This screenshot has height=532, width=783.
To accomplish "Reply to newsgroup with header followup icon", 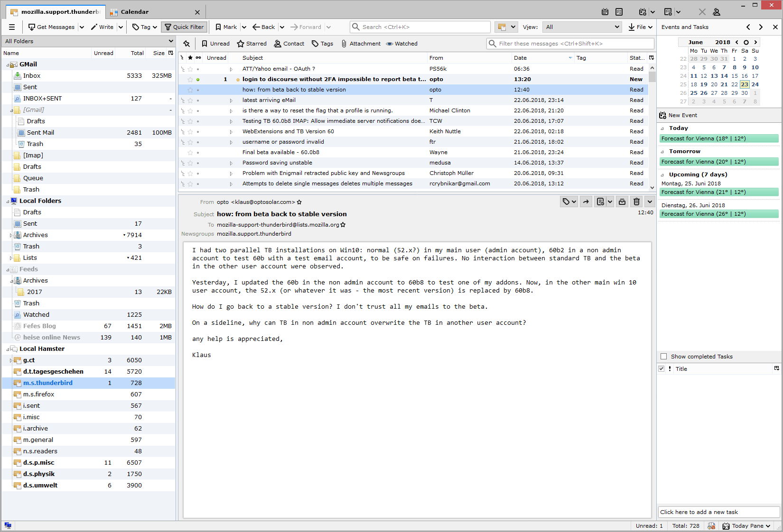I will point(600,202).
